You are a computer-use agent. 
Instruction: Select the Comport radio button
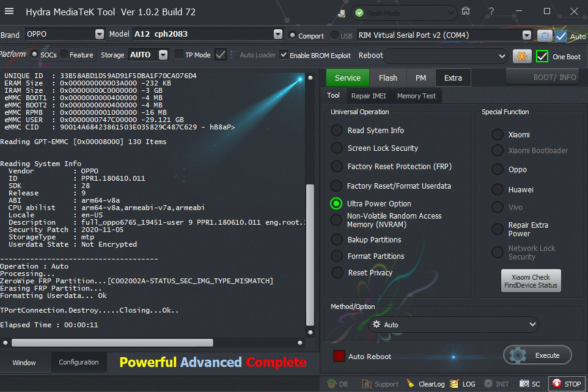(292, 35)
